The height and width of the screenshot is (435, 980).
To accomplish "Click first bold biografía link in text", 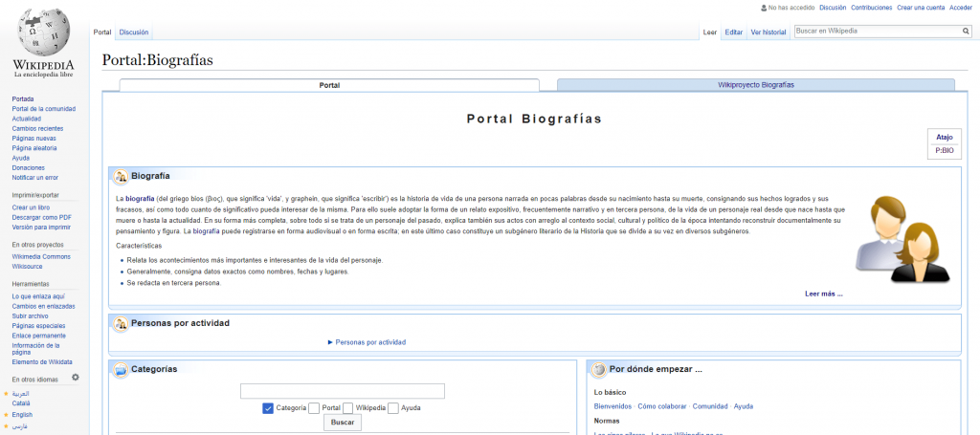I will [x=140, y=199].
